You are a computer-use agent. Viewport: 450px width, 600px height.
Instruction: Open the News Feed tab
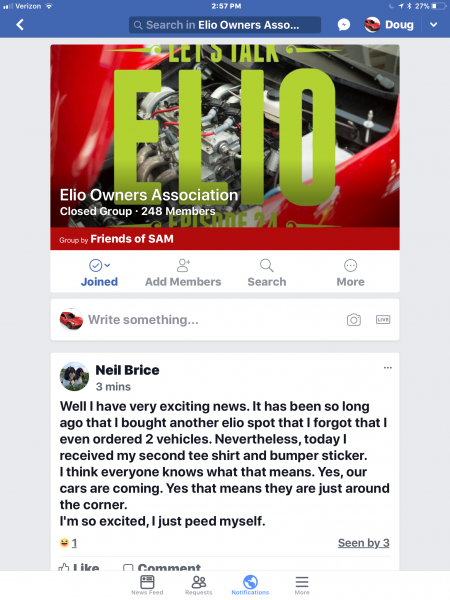[147, 585]
